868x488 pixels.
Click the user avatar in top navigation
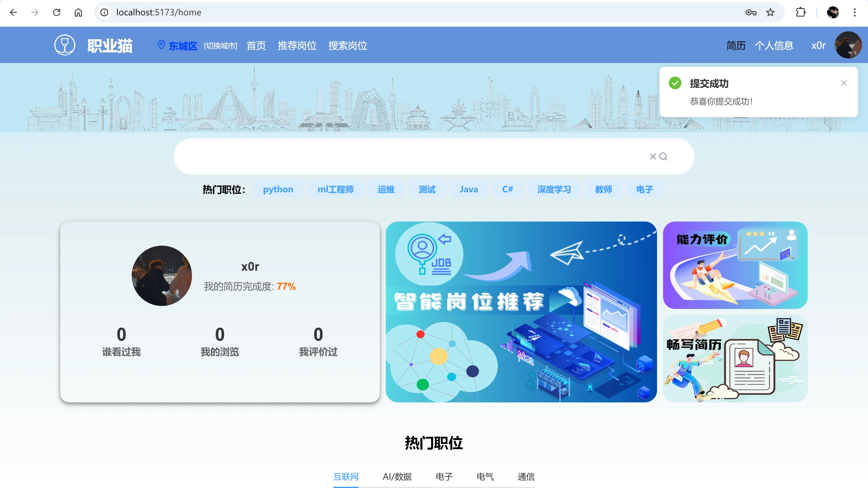(x=848, y=45)
